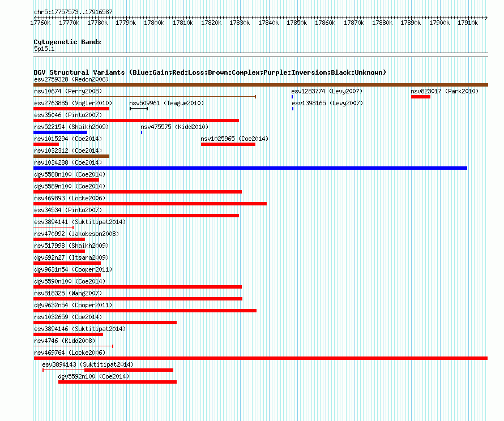Open the esv2763885 (Vogler2010) entry
Image resolution: width=504 pixels, height=421 pixels.
coord(73,103)
